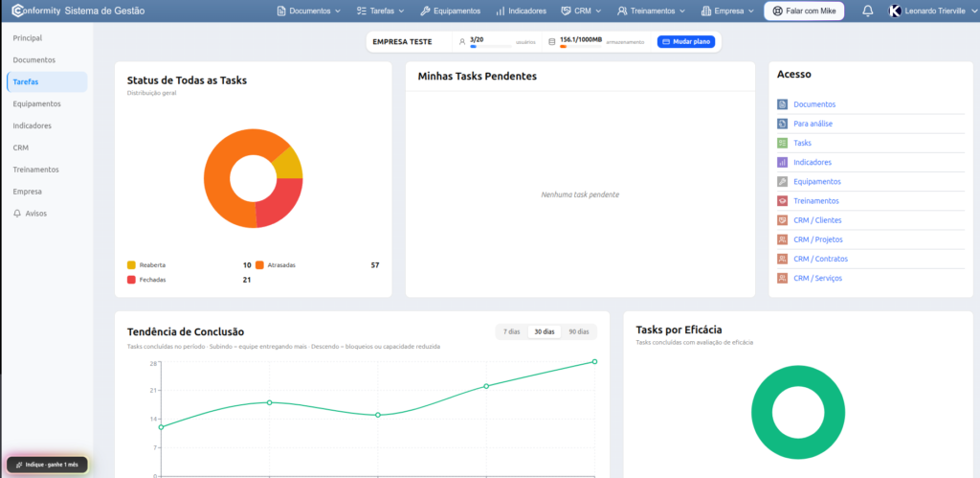Image resolution: width=980 pixels, height=478 pixels.
Task: Select Tarefas in the sidebar
Action: (x=47, y=82)
